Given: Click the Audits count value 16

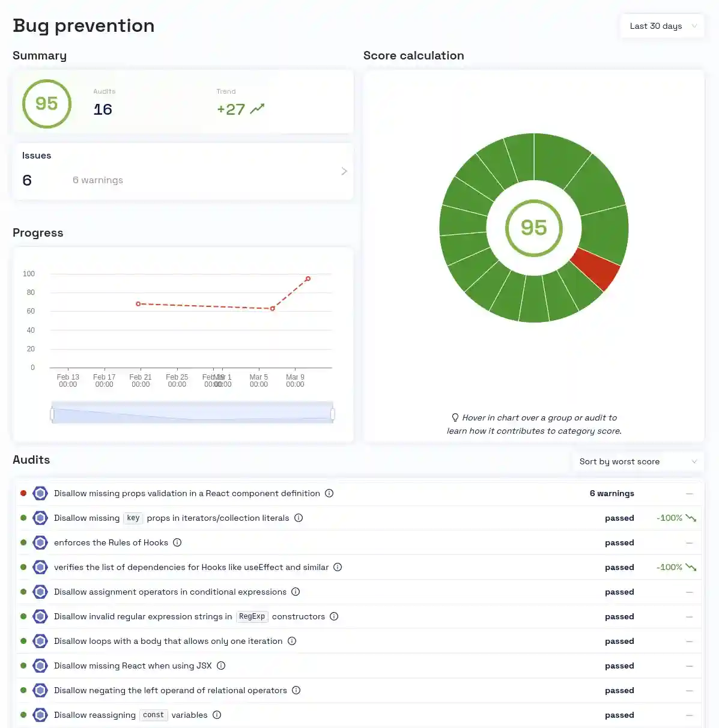Looking at the screenshot, I should [103, 109].
